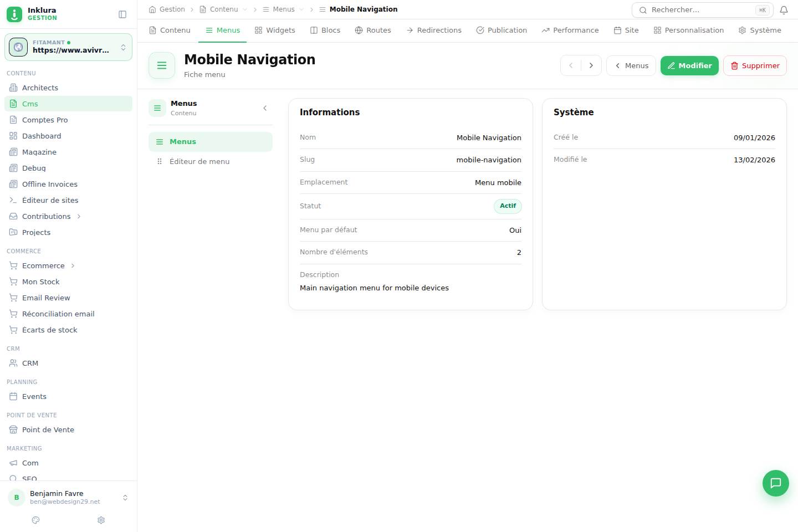Screen dimensions: 798x532
Task: Expand the Ecommerce submenu
Action: click(x=73, y=265)
